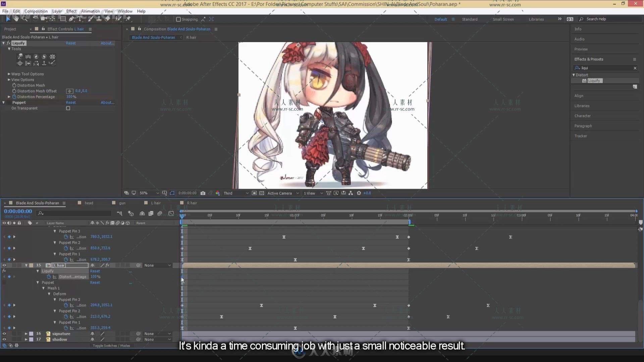Open parent dropdown for signature layer
The height and width of the screenshot is (362, 644).
coord(158,334)
